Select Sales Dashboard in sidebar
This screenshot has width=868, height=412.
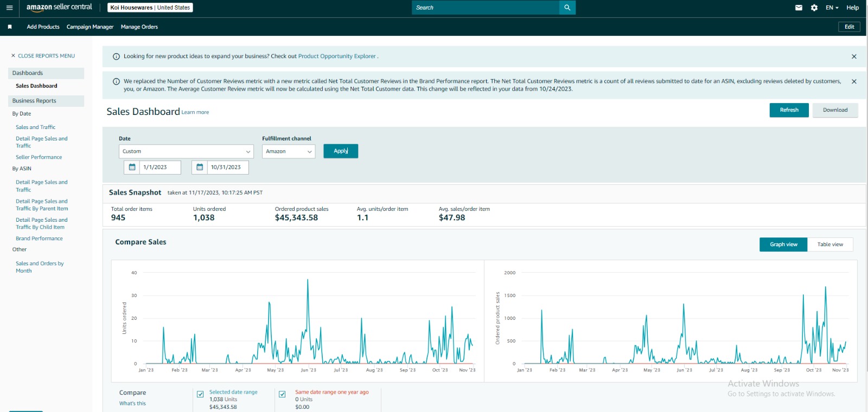[36, 86]
